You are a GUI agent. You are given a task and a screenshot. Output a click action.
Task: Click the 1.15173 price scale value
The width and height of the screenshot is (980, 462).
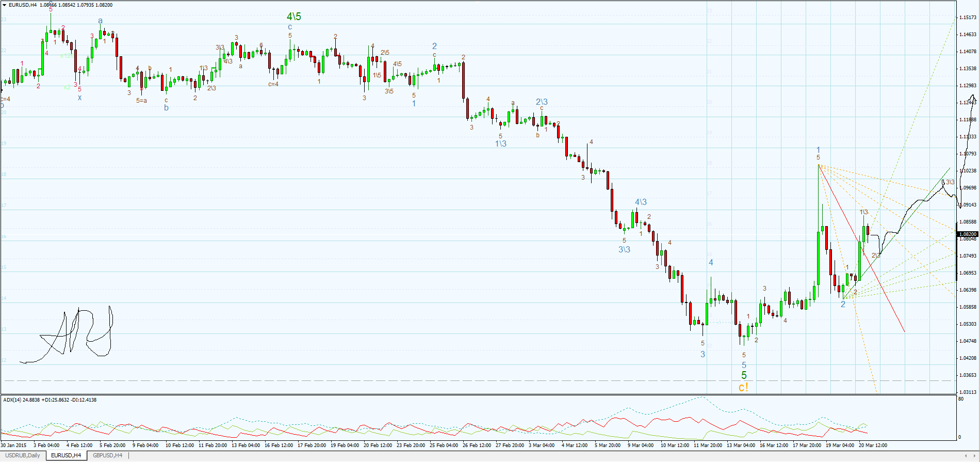(x=968, y=18)
